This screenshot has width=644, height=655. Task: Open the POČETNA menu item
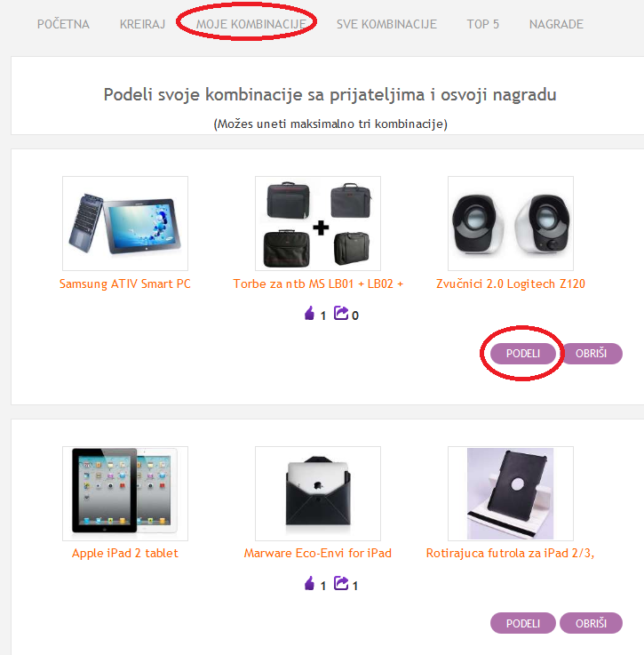click(x=63, y=24)
